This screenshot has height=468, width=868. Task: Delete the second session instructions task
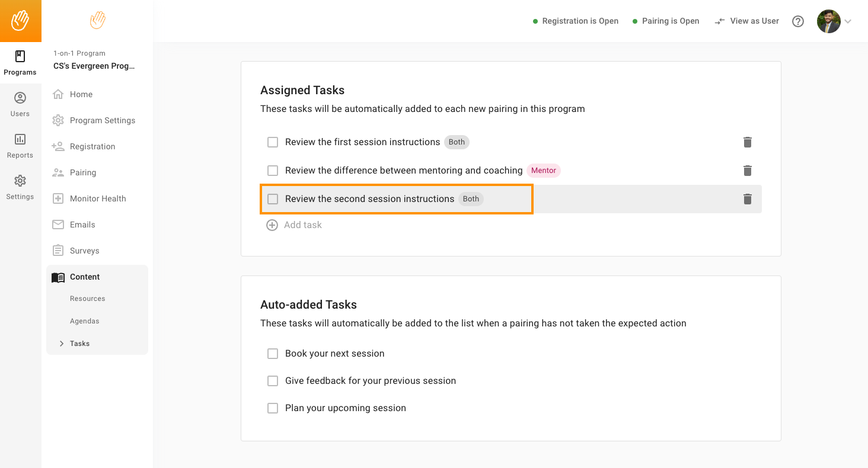[748, 199]
